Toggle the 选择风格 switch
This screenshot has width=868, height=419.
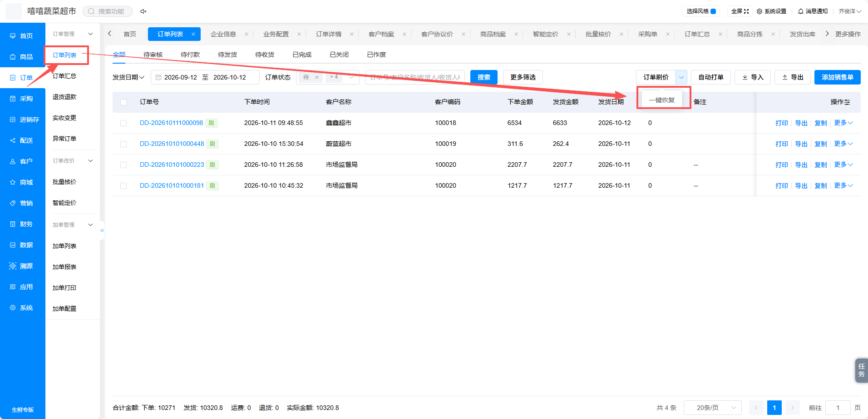pos(713,11)
